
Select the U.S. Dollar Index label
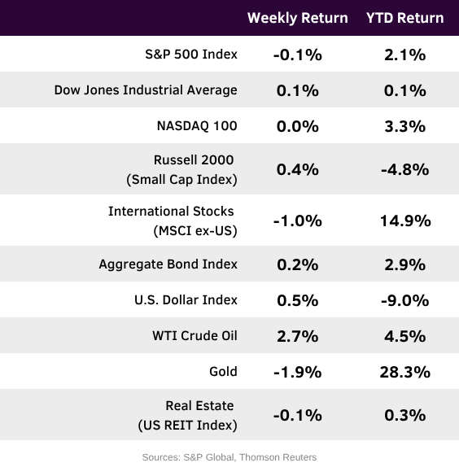[186, 300]
